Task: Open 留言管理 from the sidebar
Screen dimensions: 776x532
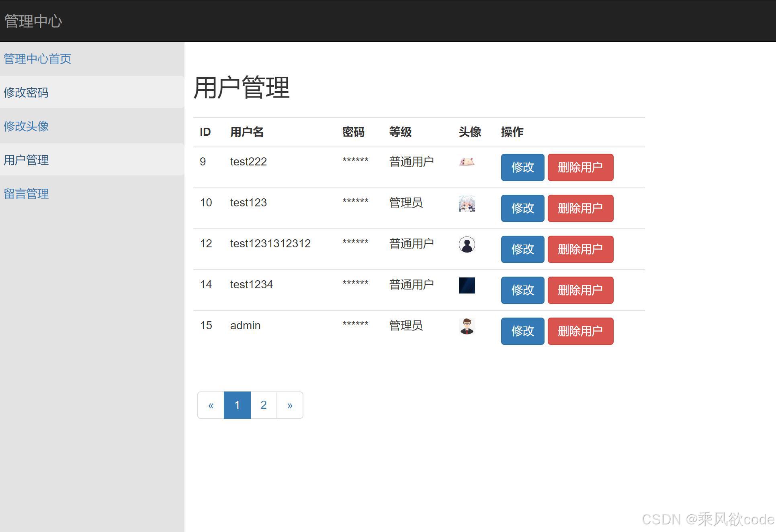Action: pyautogui.click(x=26, y=194)
